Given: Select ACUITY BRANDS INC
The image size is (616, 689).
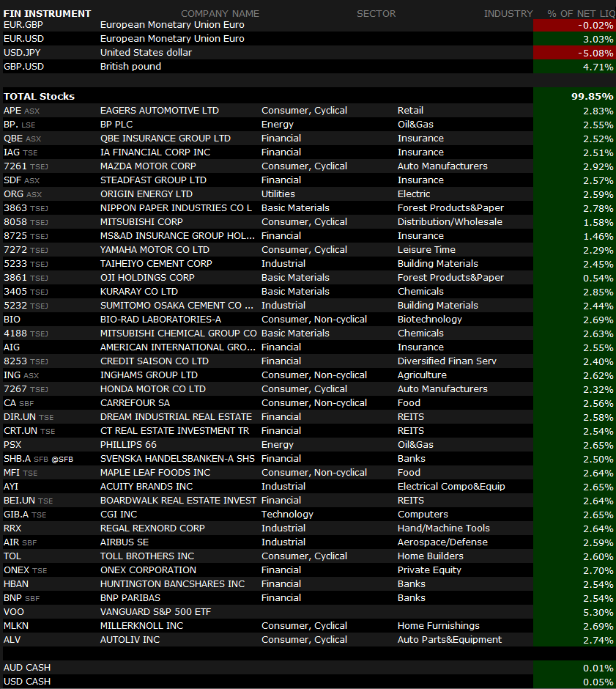Looking at the screenshot, I should [x=146, y=487].
